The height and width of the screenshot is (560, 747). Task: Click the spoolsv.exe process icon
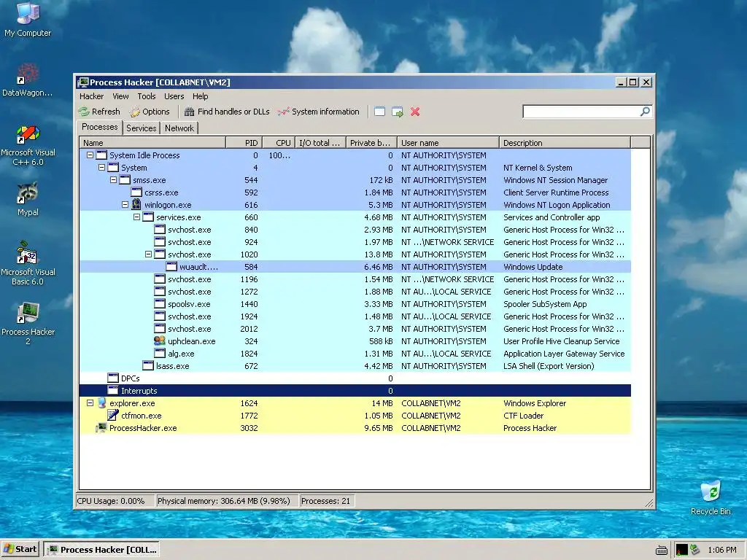160,304
